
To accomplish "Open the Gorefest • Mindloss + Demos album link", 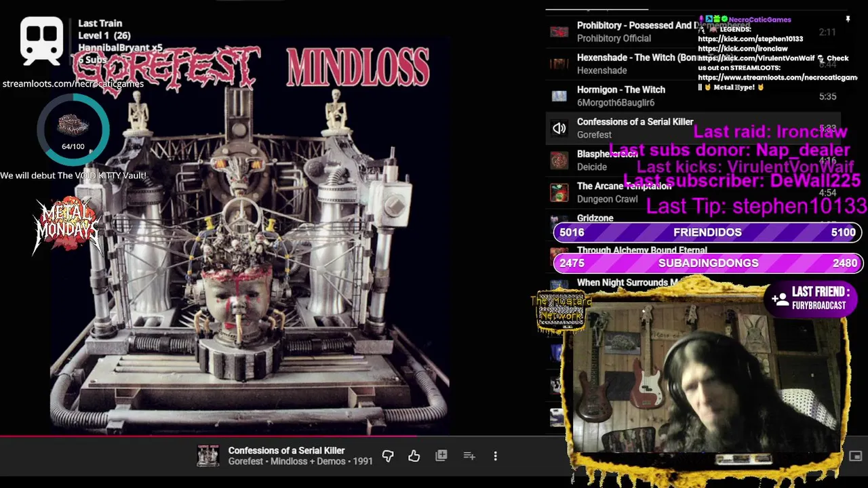I will click(x=300, y=462).
